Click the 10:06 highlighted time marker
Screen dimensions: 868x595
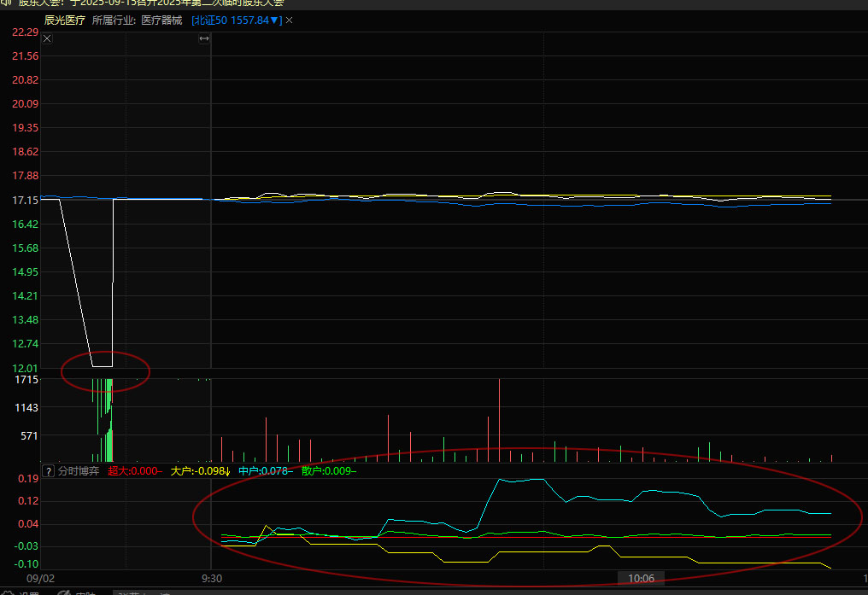coord(641,579)
